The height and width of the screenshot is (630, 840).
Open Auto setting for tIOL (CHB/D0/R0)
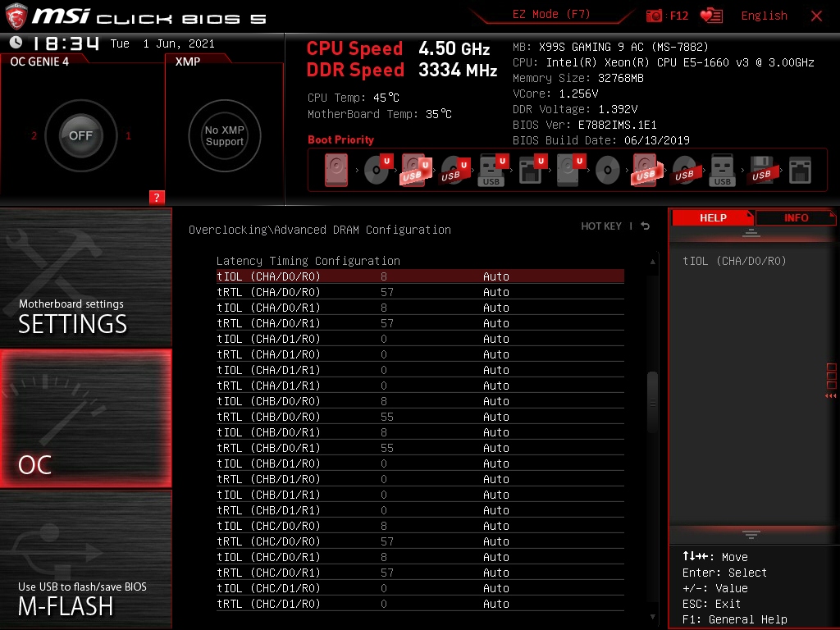tap(496, 401)
